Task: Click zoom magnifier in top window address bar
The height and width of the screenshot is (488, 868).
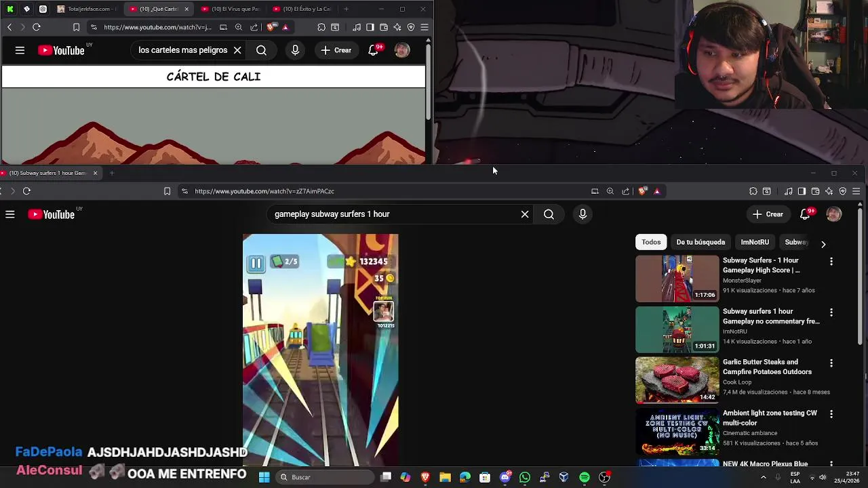Action: [239, 27]
